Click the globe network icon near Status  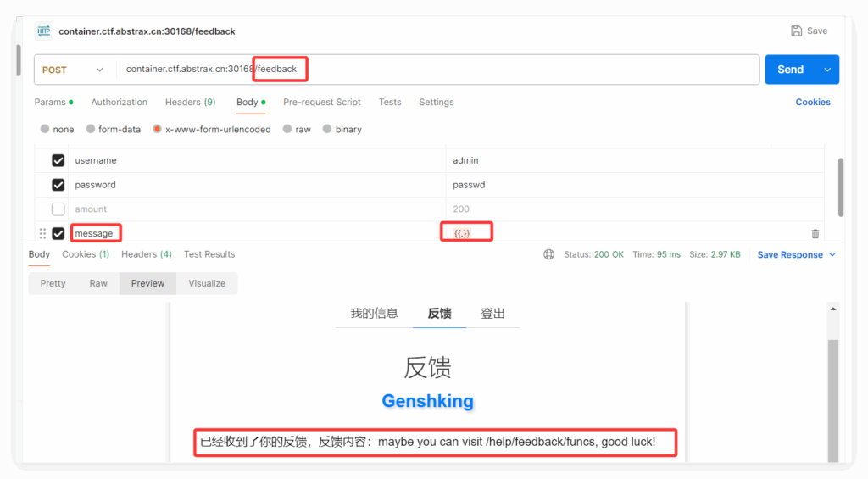(549, 254)
